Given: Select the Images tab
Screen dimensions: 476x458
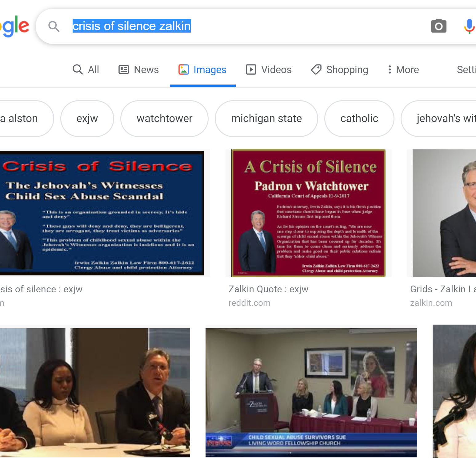Looking at the screenshot, I should click(202, 69).
